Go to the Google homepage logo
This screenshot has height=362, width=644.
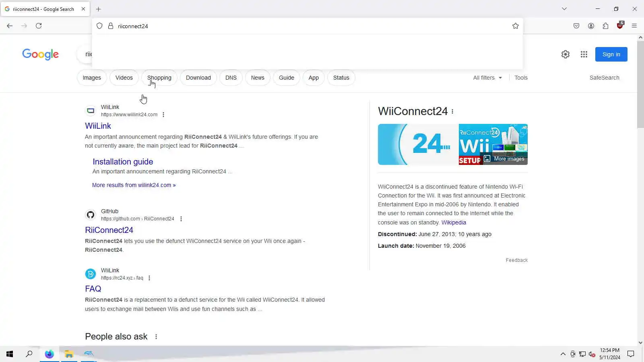click(x=40, y=54)
